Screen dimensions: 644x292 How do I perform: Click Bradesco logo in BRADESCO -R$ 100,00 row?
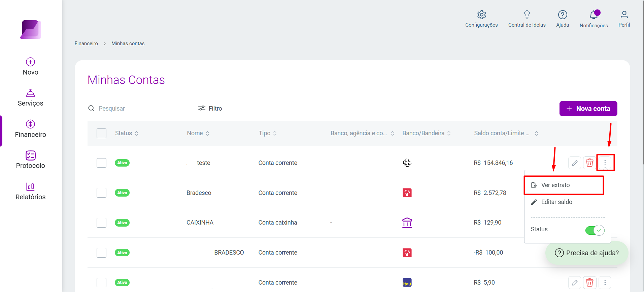407,253
